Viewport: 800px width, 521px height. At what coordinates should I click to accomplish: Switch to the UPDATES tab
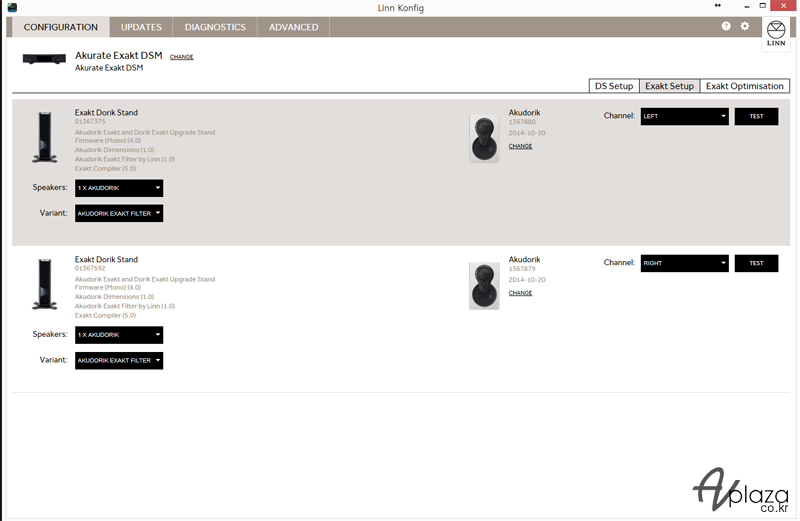point(141,27)
